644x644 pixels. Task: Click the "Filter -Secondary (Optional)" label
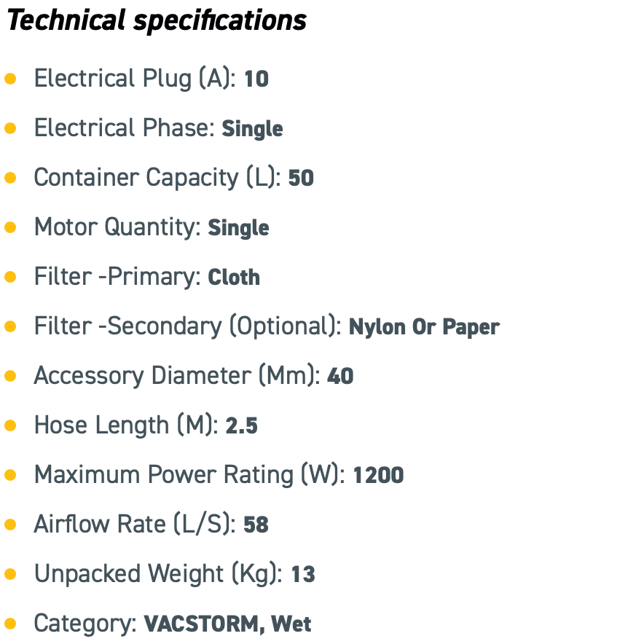tap(187, 326)
